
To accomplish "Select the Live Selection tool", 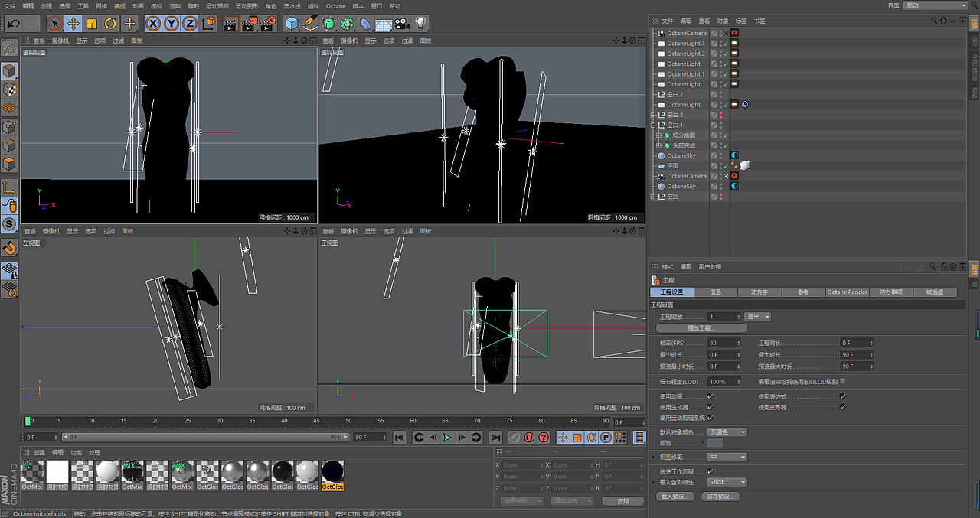I will tap(54, 24).
